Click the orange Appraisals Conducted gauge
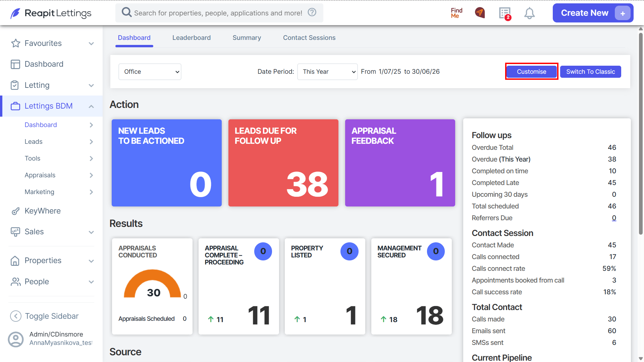 (x=153, y=284)
